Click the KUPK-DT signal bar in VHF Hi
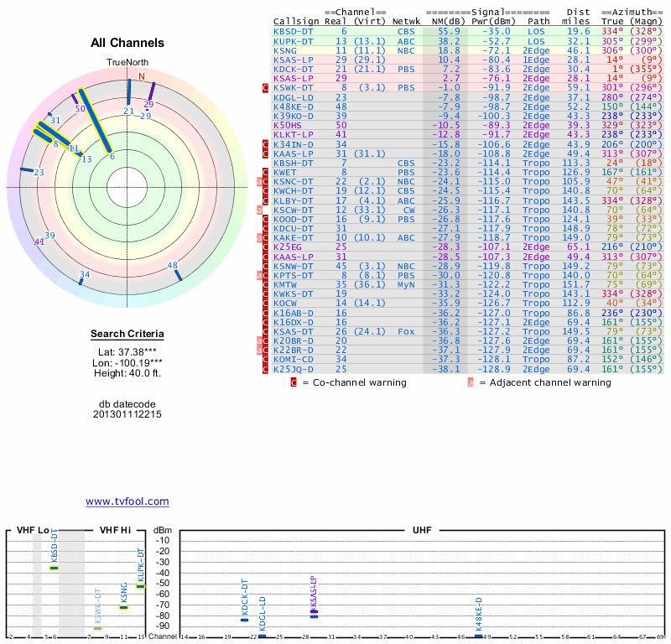The width and height of the screenshot is (671, 644). 141,585
